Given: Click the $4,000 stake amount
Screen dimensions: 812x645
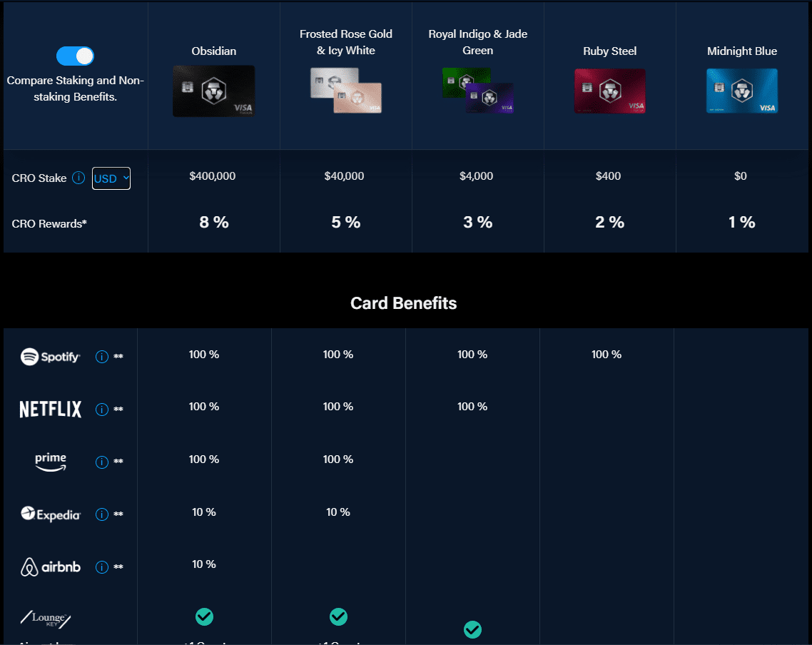Looking at the screenshot, I should click(x=477, y=176).
